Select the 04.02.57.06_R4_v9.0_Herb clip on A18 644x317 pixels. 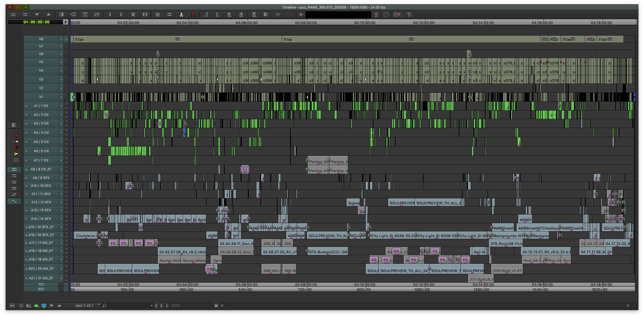[182, 252]
